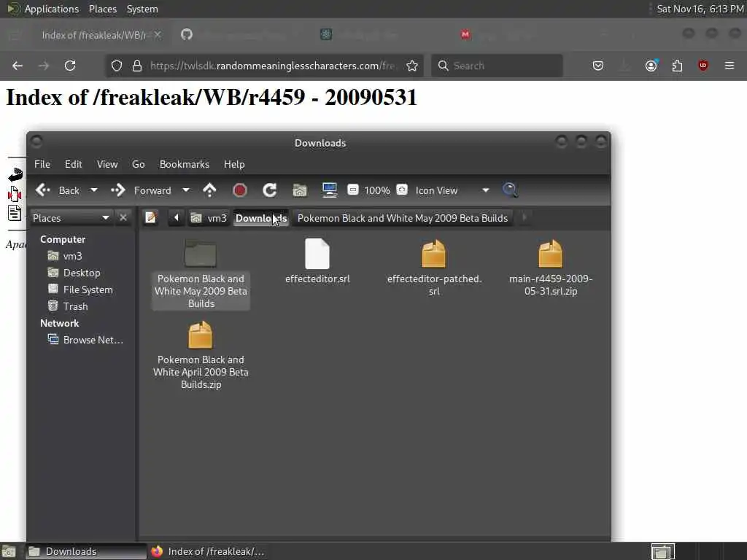Click Firefox back navigation arrow

click(18, 66)
